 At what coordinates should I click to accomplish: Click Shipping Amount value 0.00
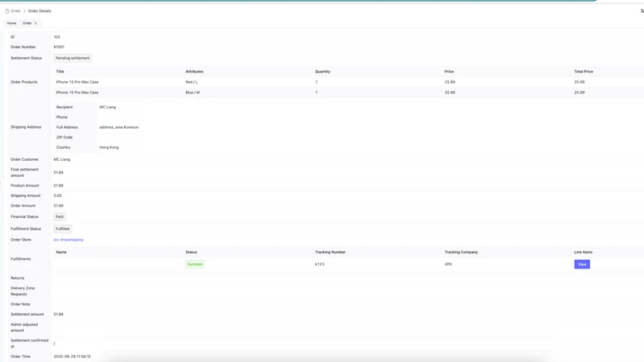(x=57, y=195)
